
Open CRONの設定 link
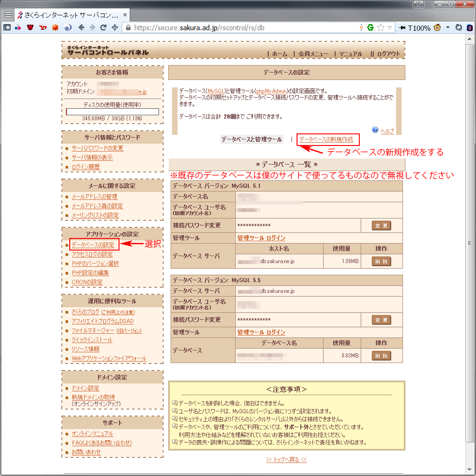click(x=87, y=282)
